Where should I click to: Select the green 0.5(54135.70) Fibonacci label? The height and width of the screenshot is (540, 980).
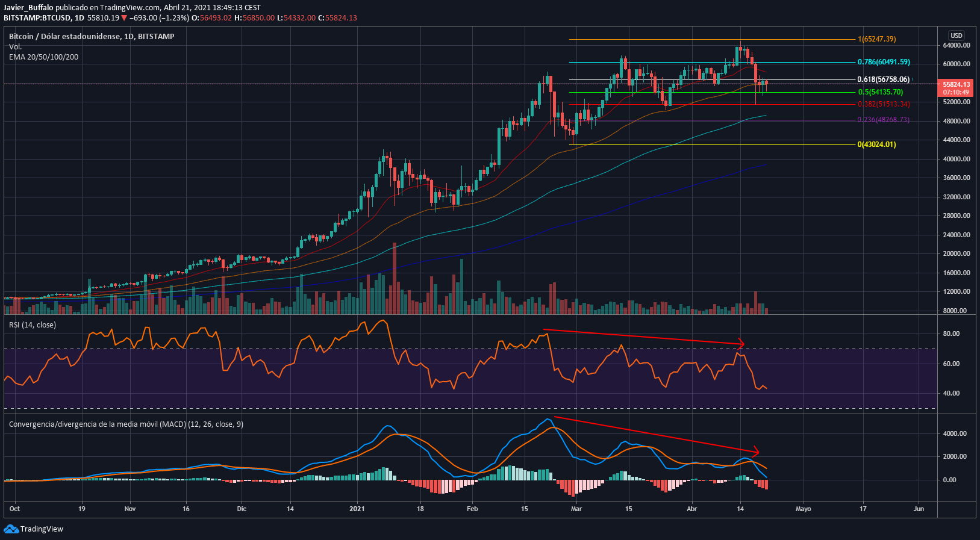(x=880, y=92)
